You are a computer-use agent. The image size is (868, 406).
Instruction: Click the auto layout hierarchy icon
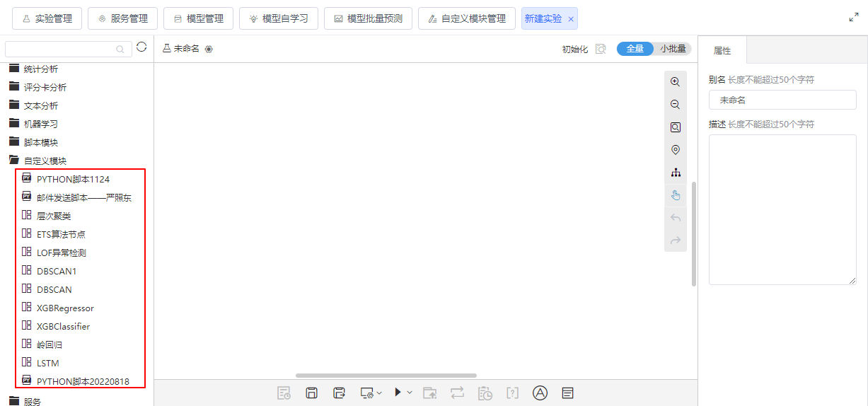(x=675, y=173)
